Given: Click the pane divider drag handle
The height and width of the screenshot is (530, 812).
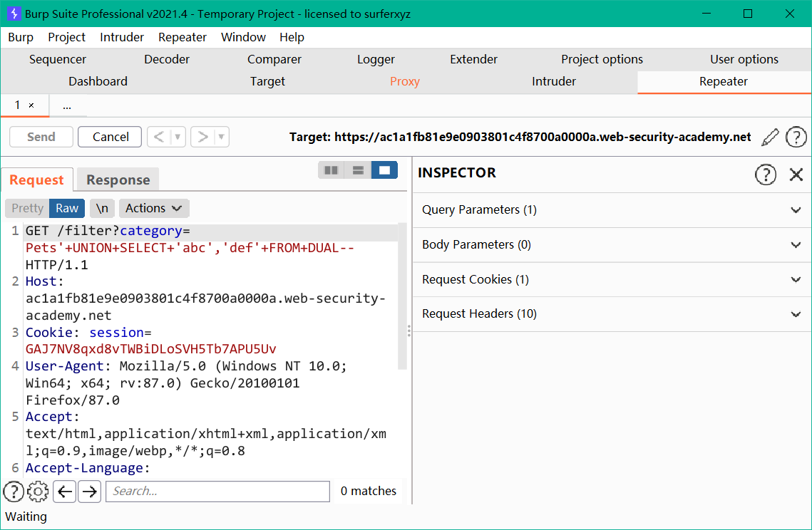Looking at the screenshot, I should click(409, 331).
